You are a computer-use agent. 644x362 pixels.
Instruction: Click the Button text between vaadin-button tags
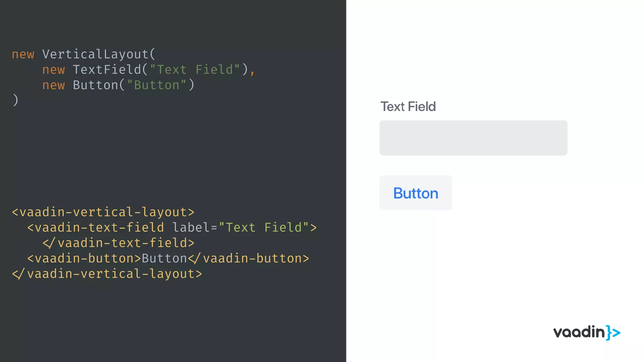pyautogui.click(x=164, y=258)
